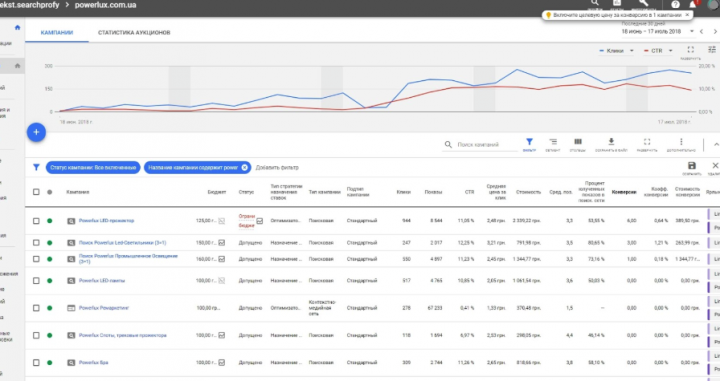Click powerlux.com.ua in the breadcrumb
Image resolution: width=720 pixels, height=381 pixels.
pos(106,5)
